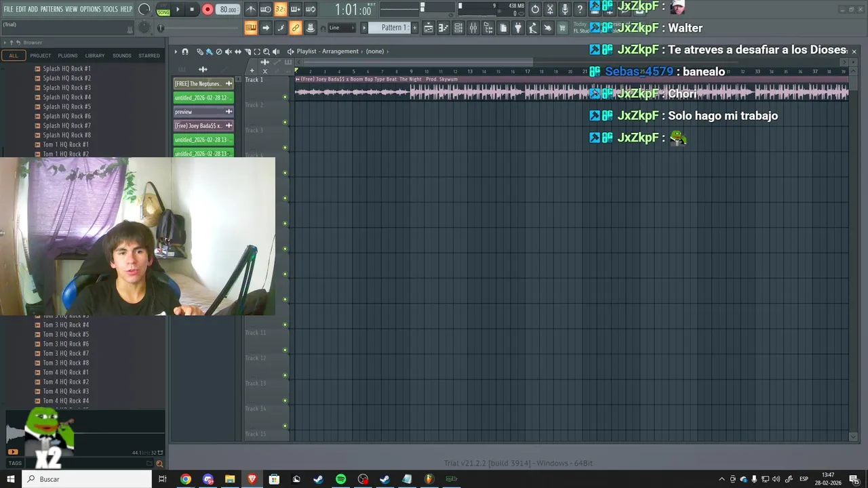Select the playlist Slip tool

tap(237, 52)
